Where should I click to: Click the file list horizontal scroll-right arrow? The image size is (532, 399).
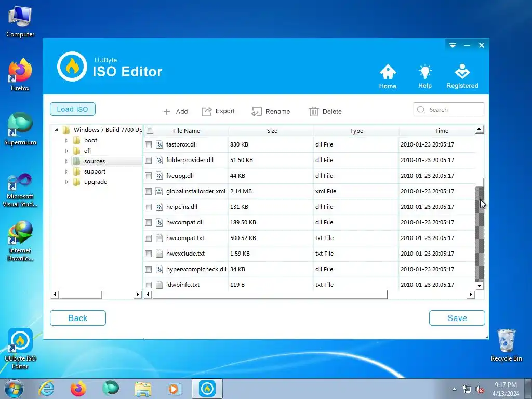pos(471,294)
